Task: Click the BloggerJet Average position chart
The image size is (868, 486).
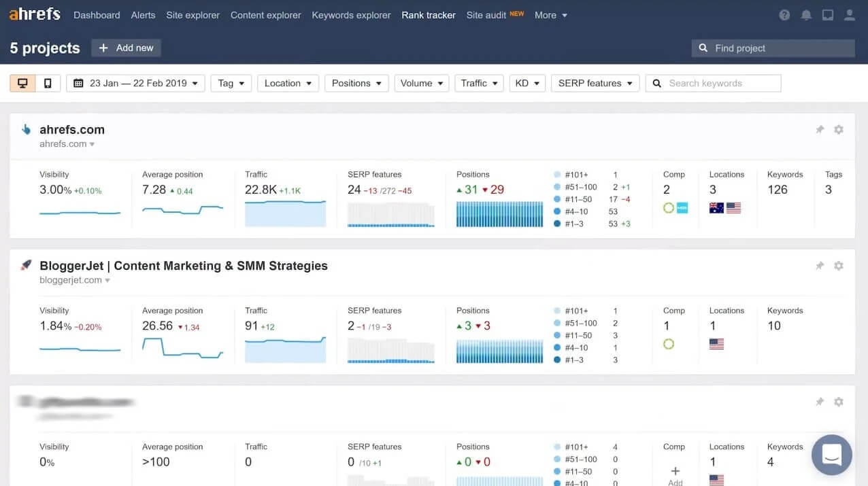Action: click(x=183, y=348)
